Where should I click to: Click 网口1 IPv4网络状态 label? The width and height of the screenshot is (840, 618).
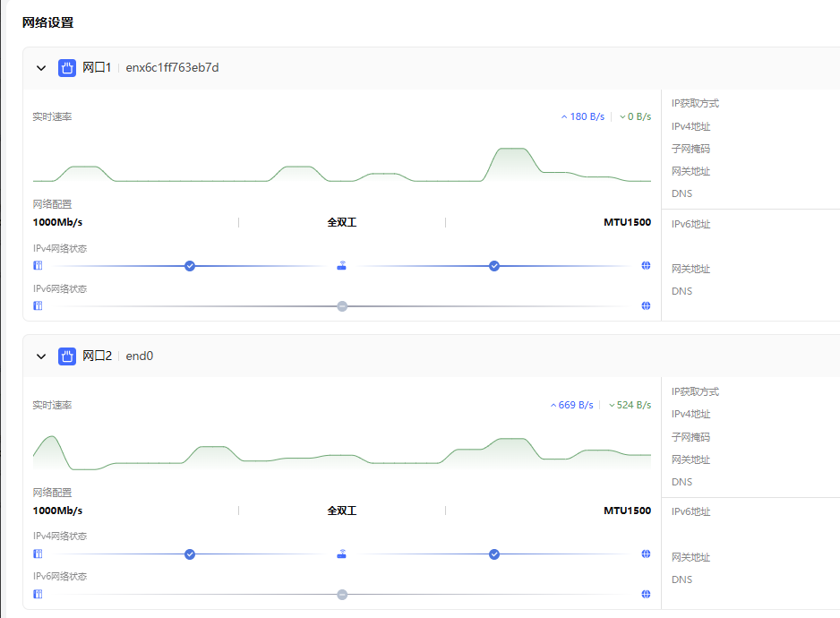[59, 248]
